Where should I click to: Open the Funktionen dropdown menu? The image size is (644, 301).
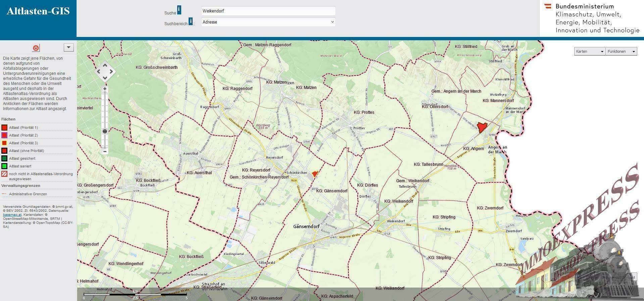pos(621,51)
